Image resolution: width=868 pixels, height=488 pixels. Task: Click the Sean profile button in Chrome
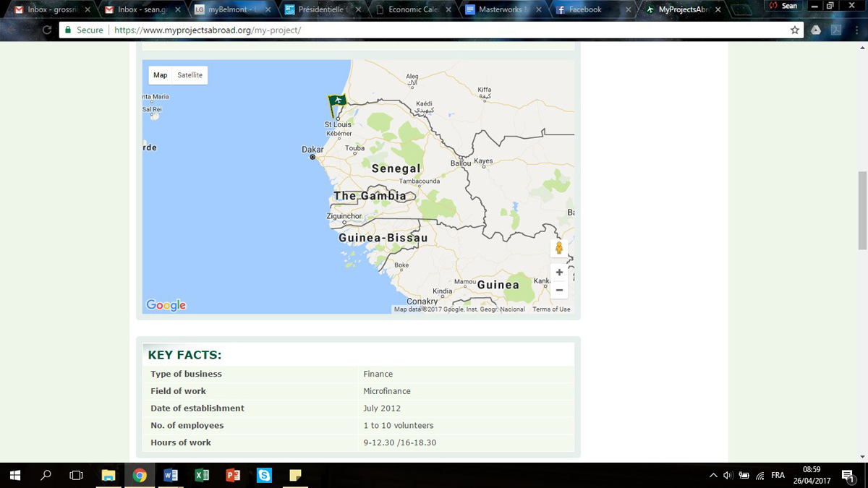click(x=783, y=6)
